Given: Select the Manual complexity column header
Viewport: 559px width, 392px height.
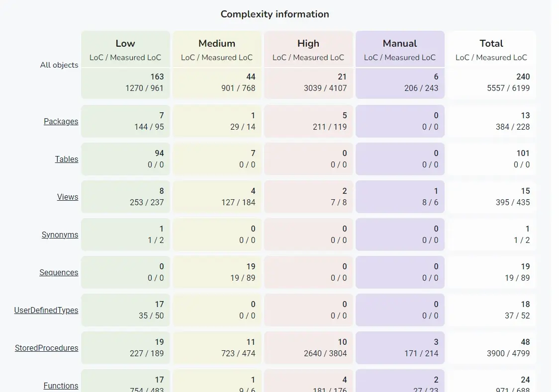Looking at the screenshot, I should 400,44.
